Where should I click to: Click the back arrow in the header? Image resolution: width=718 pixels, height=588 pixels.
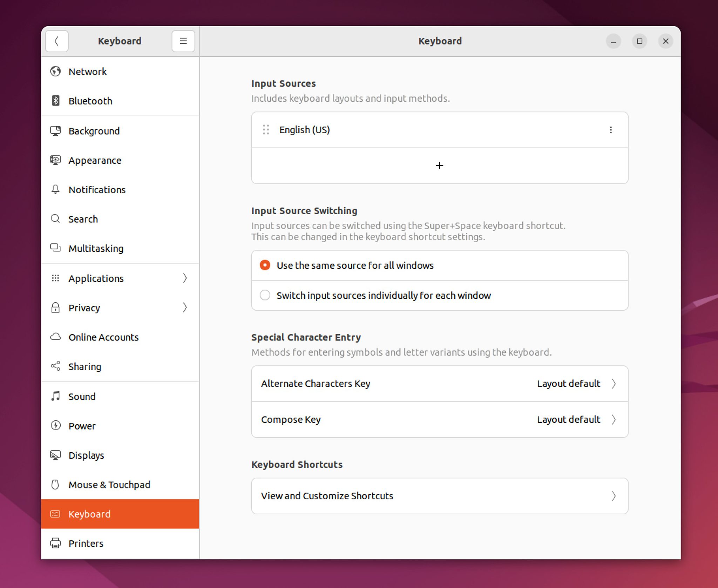[x=56, y=41]
